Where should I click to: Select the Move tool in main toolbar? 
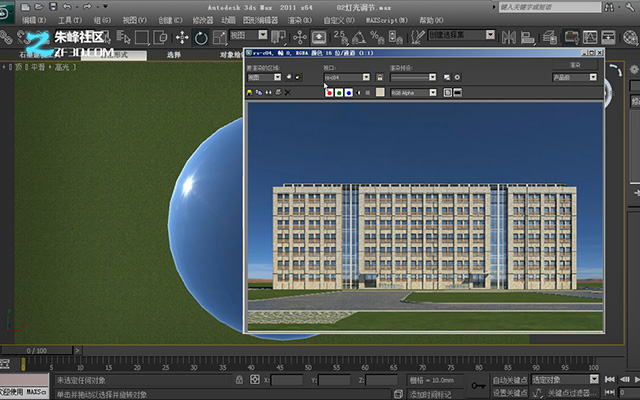(182, 38)
